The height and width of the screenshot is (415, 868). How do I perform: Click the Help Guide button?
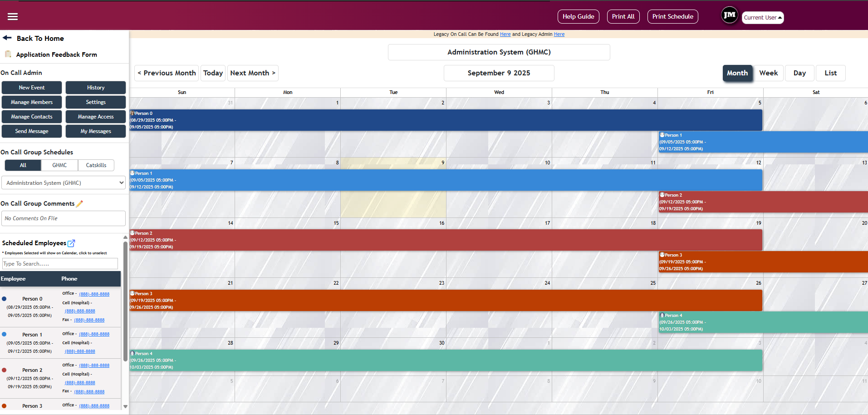[x=578, y=16]
